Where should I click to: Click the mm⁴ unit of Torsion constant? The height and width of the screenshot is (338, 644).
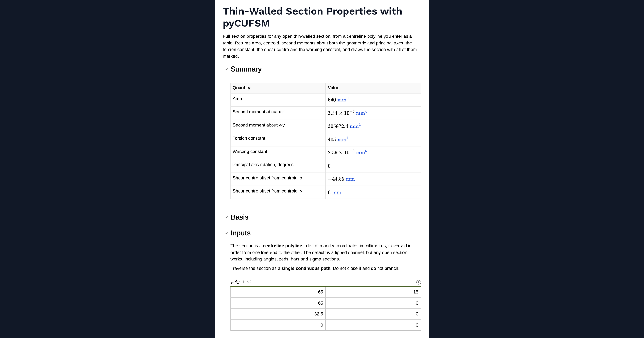[343, 139]
